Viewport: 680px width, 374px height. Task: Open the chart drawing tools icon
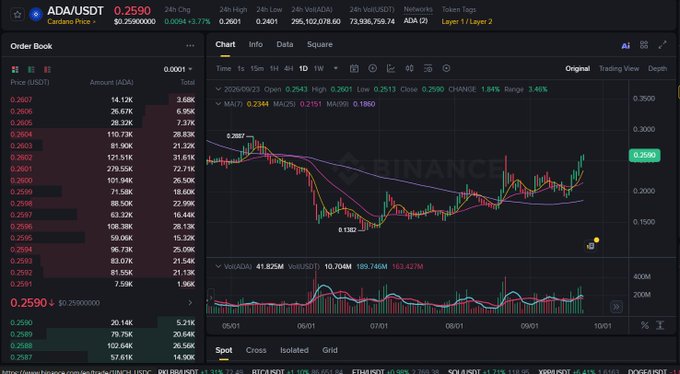[391, 68]
